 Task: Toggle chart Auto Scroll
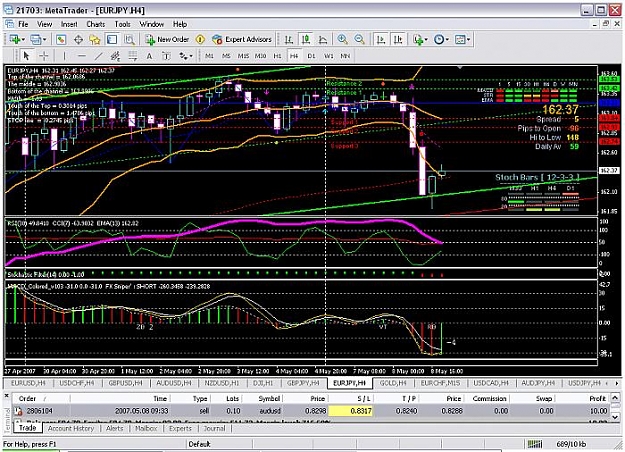tap(381, 39)
